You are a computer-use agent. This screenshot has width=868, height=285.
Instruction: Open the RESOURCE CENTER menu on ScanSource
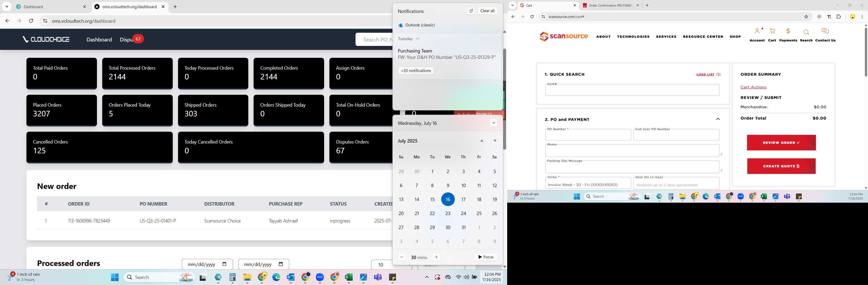point(703,37)
